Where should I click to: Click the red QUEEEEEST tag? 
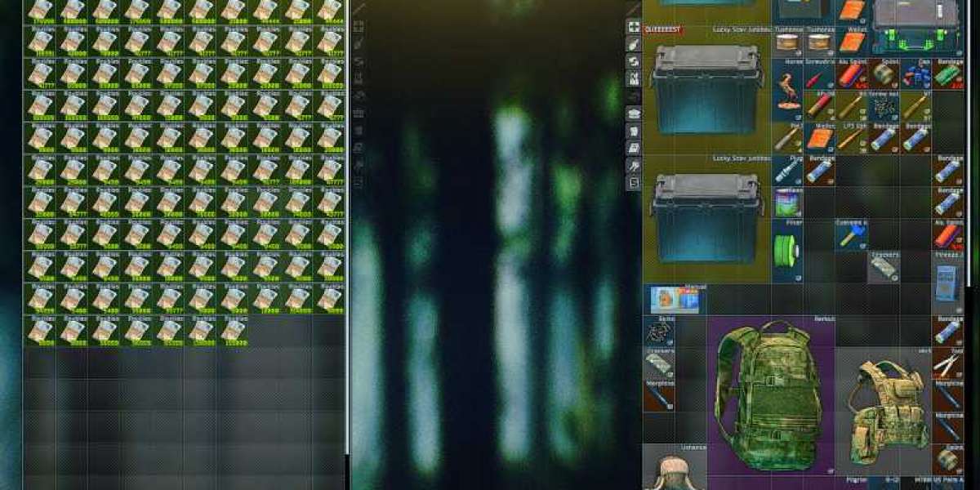pyautogui.click(x=664, y=30)
